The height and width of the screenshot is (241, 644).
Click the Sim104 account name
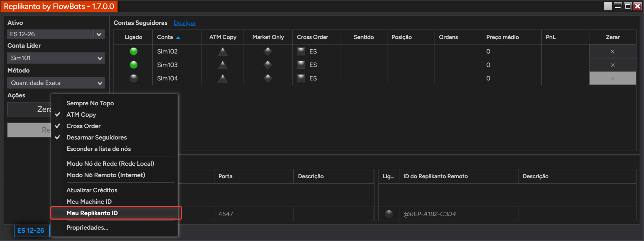167,78
